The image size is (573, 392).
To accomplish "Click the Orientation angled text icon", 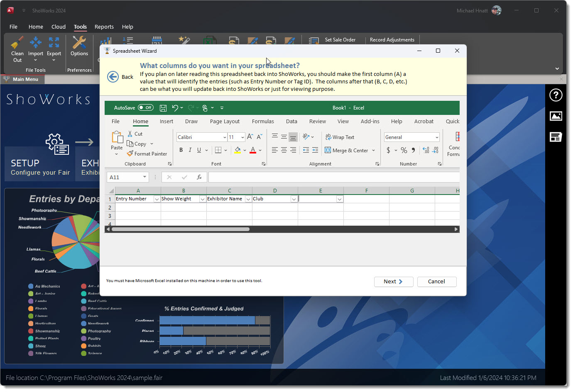I will click(306, 136).
